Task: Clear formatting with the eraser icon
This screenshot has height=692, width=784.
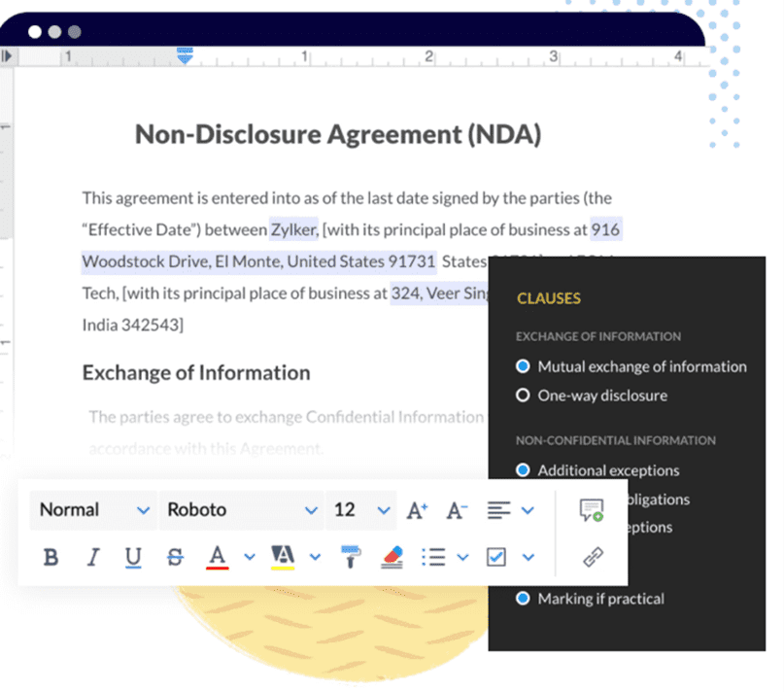Action: (392, 557)
